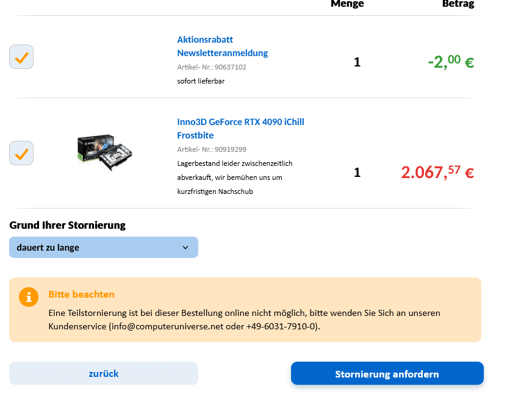Open the Aktionsrabatt Newsletteranmeldung link

tap(222, 46)
